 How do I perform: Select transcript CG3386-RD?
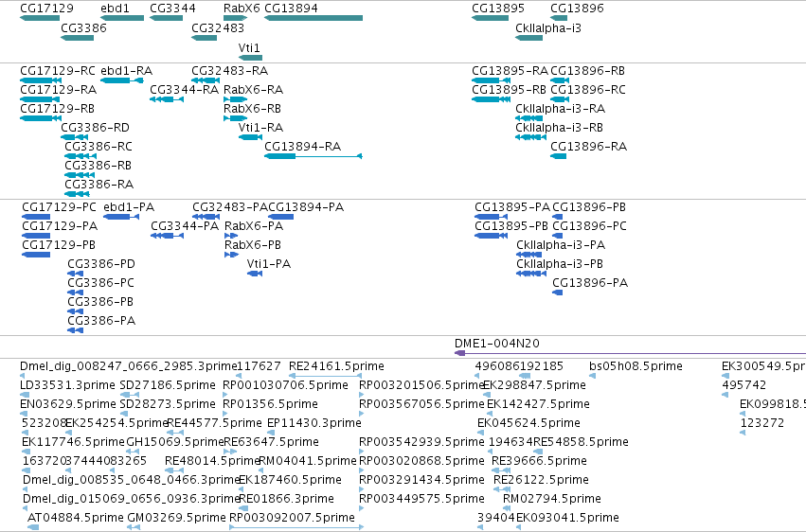tap(75, 137)
